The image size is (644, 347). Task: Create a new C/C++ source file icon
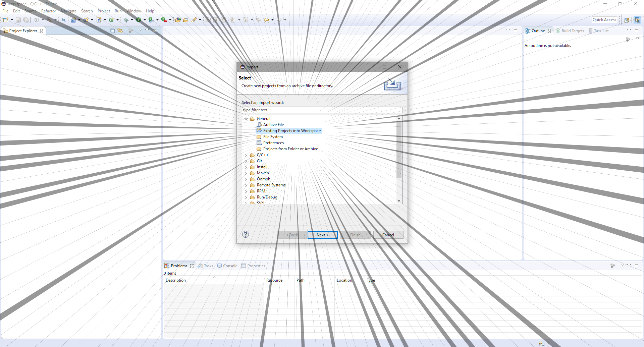click(x=99, y=20)
